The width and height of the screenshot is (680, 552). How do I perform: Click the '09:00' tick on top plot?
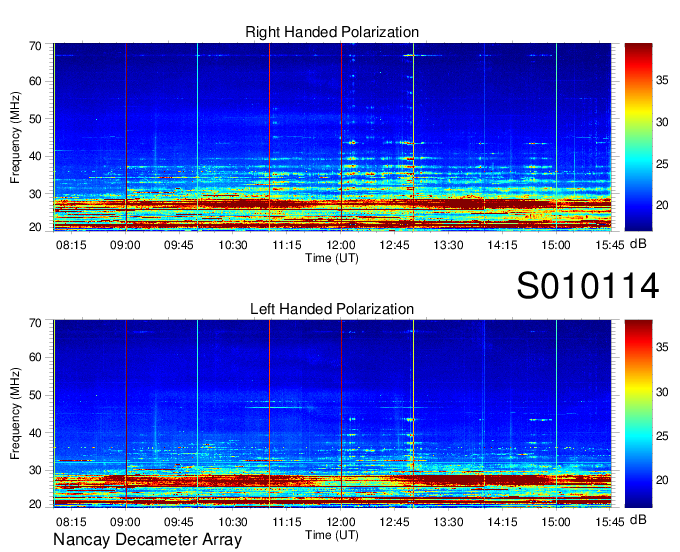point(125,245)
